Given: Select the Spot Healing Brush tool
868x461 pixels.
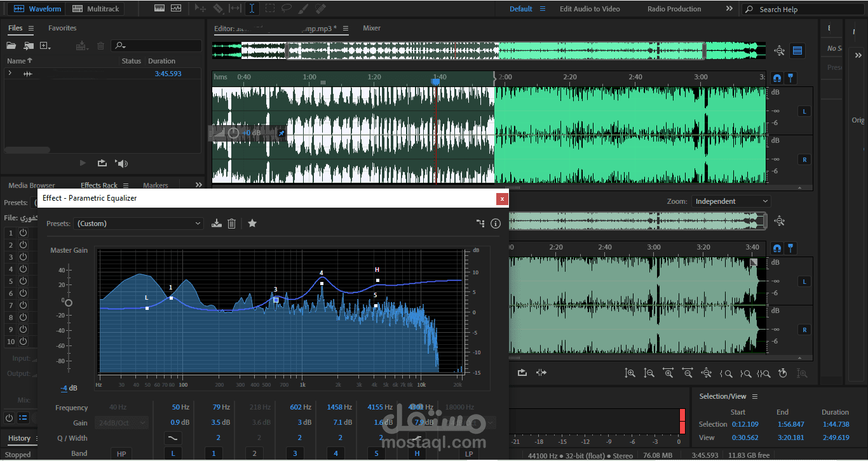Looking at the screenshot, I should point(320,8).
